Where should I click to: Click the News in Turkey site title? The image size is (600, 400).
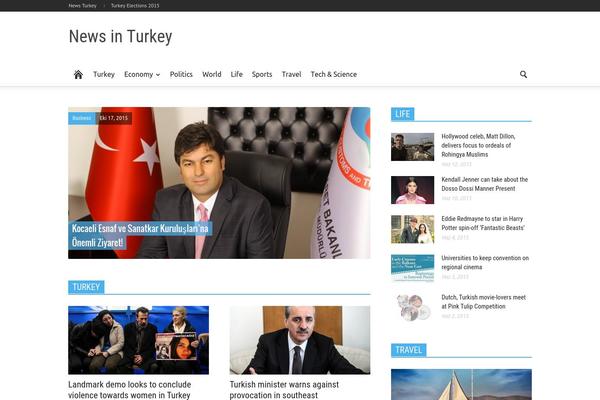tap(120, 37)
